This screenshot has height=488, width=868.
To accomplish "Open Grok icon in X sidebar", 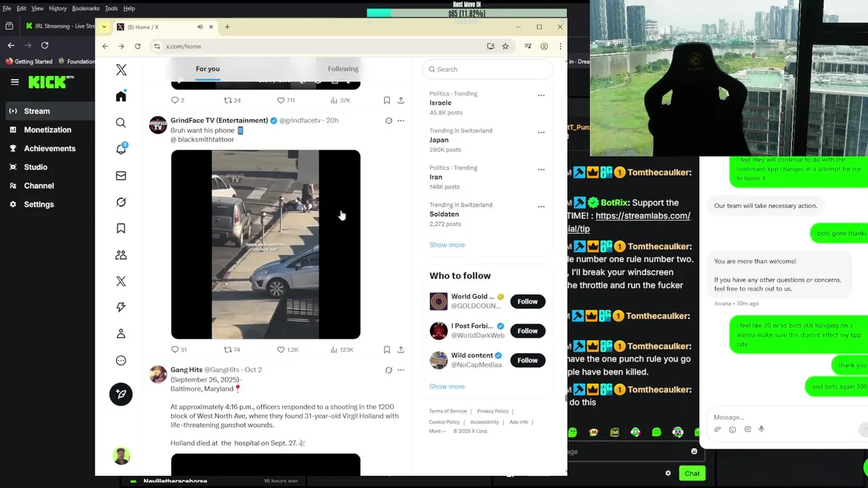I will (121, 202).
